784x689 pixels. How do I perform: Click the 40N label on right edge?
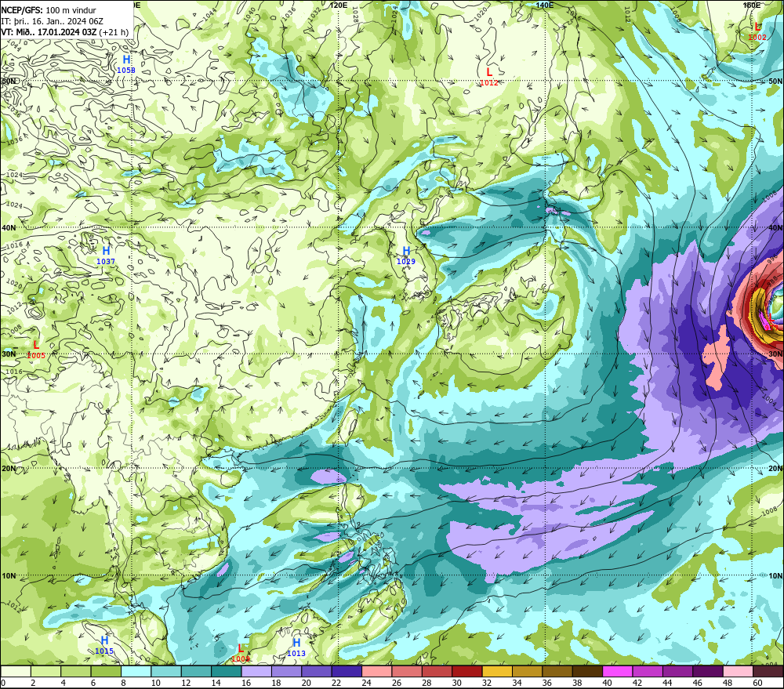[775, 227]
